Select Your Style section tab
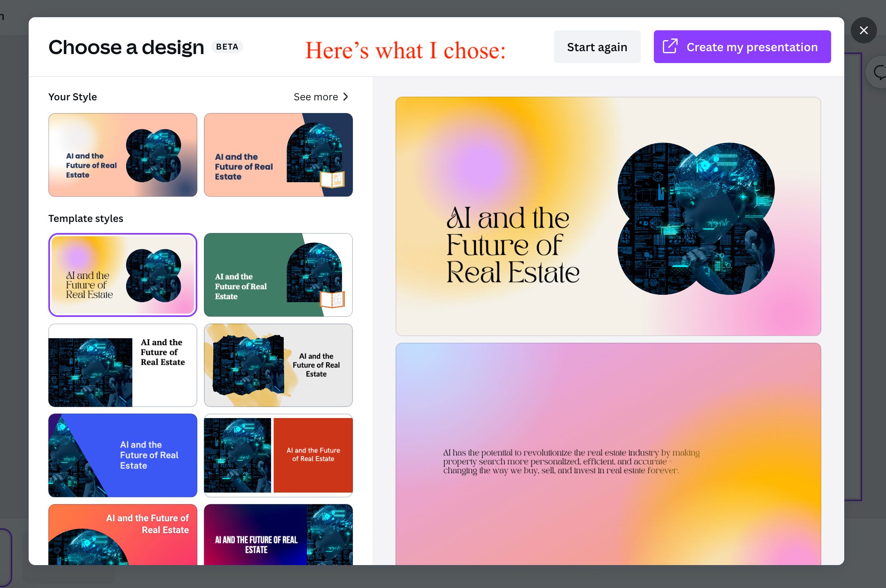 coord(72,97)
